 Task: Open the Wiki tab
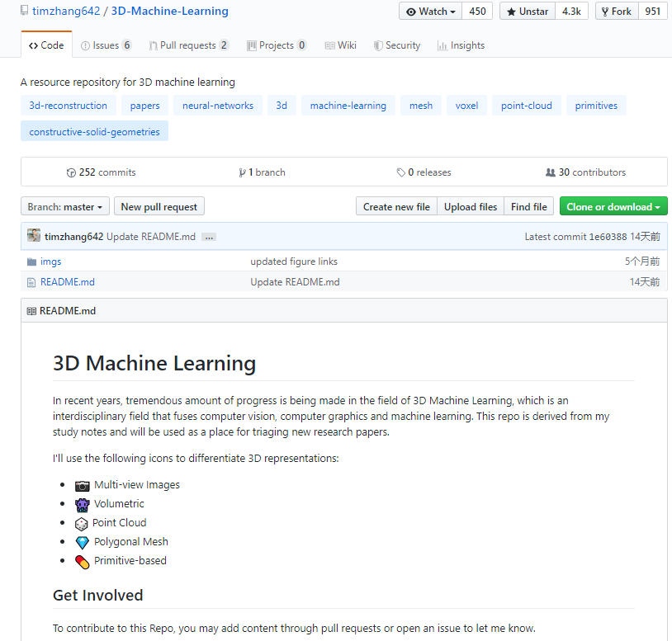tap(341, 45)
